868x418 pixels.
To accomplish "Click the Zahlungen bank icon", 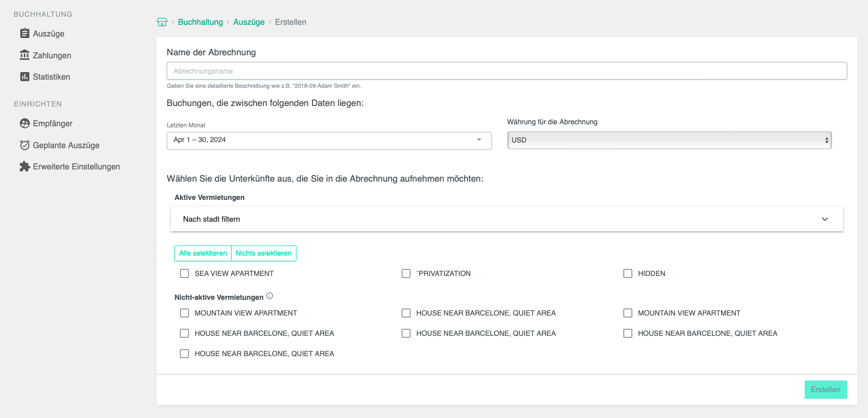I will (x=24, y=55).
